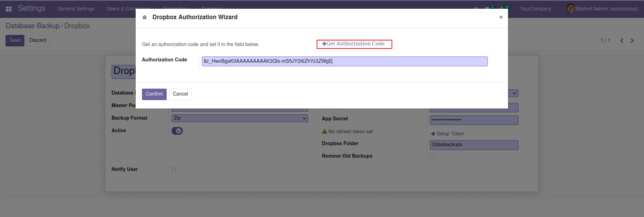Confirm the authorization code
The width and height of the screenshot is (644, 217).
click(154, 94)
